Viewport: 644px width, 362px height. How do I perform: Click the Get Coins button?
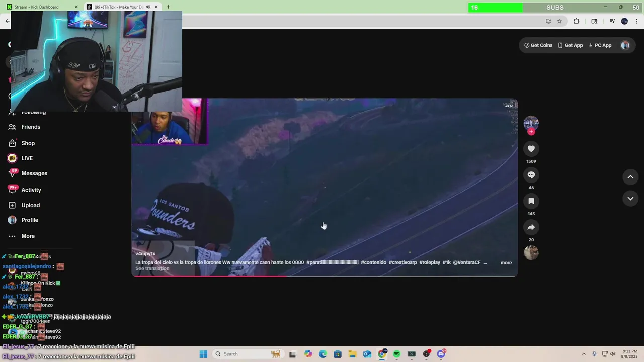(x=538, y=45)
